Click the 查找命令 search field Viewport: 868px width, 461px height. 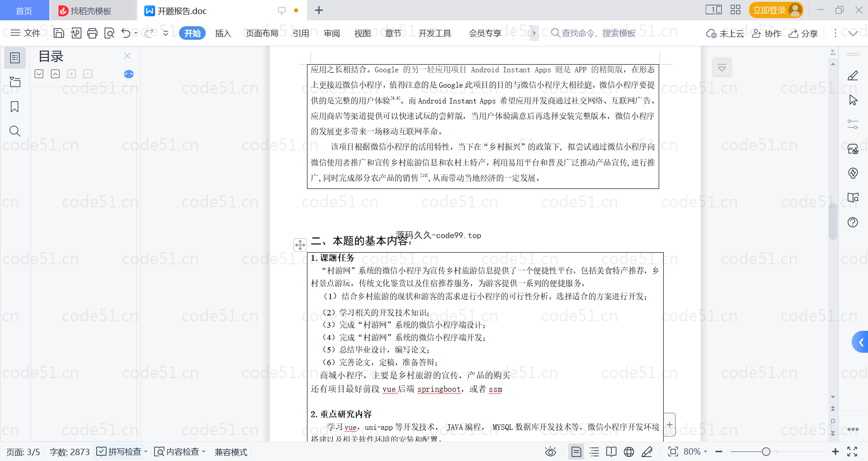point(593,33)
